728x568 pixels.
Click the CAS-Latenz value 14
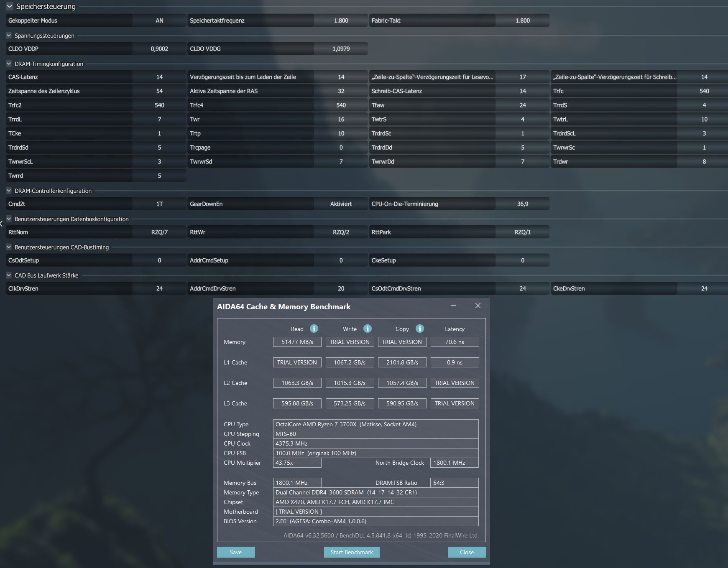[159, 77]
